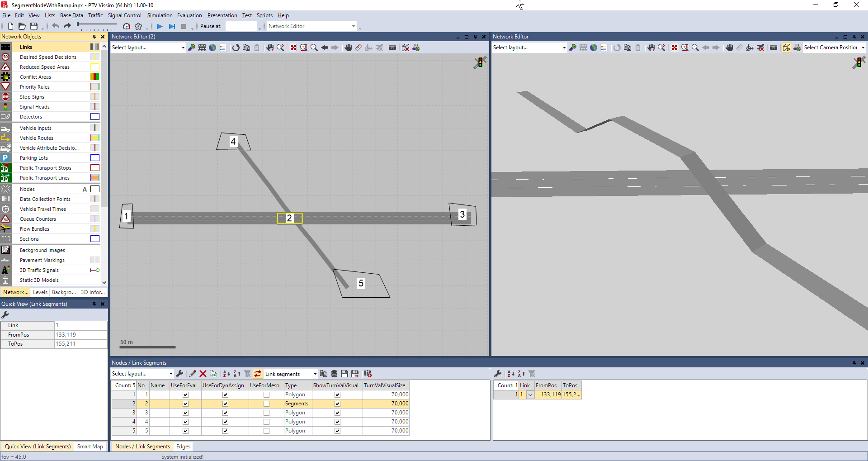Toggle 2D/3D mode icon in right Network Editor

click(787, 48)
